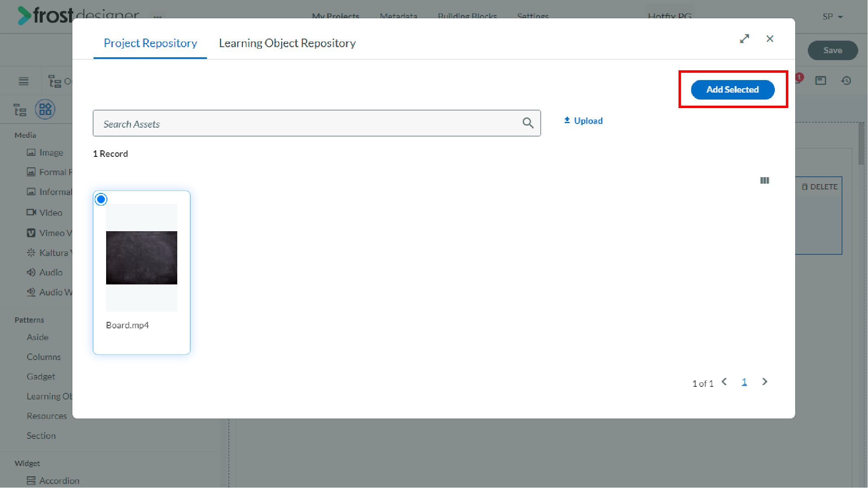Click the Vimeo video media item
The image size is (868, 488).
tap(49, 233)
